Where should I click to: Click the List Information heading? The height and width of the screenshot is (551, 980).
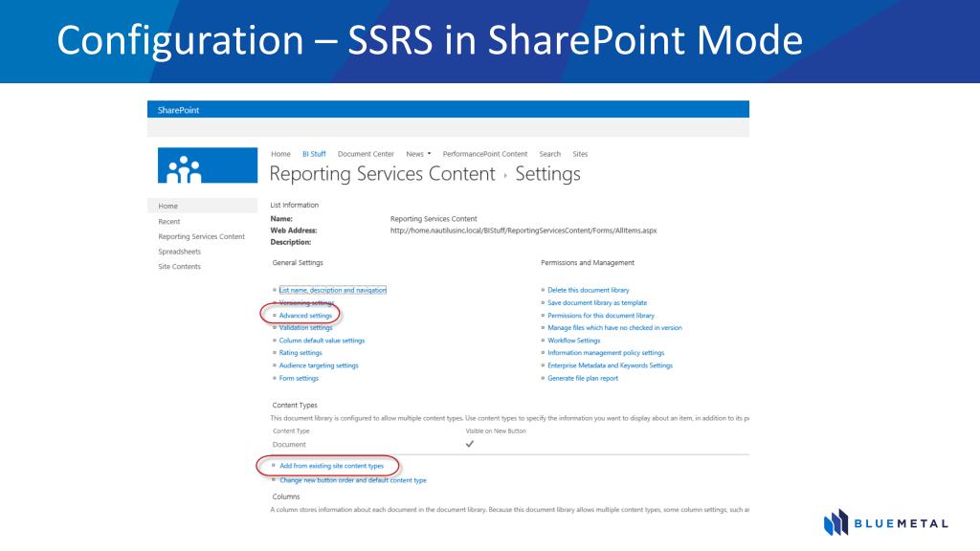tap(295, 205)
